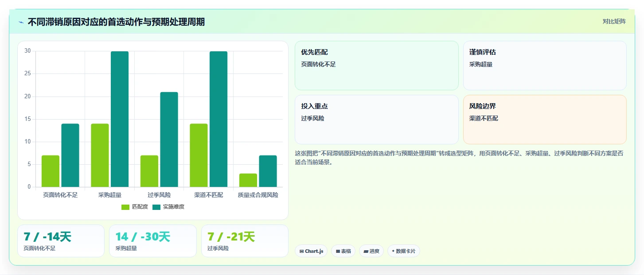The height and width of the screenshot is (275, 644).
Task: Click the description paragraph under the matrix
Action: 459,158
